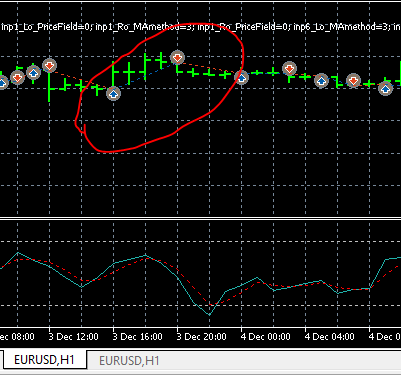Select the tall green price bar at 3 Dec 12:00
This screenshot has width=401, height=375.
point(49,86)
